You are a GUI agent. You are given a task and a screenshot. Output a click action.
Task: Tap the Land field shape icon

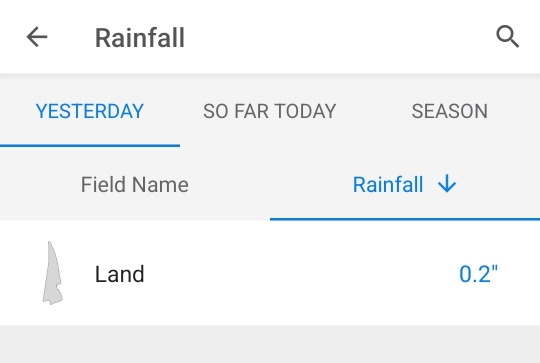tap(52, 273)
